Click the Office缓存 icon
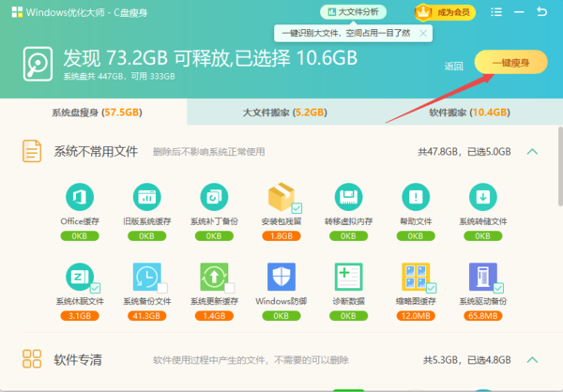The width and height of the screenshot is (563, 392). (x=80, y=198)
